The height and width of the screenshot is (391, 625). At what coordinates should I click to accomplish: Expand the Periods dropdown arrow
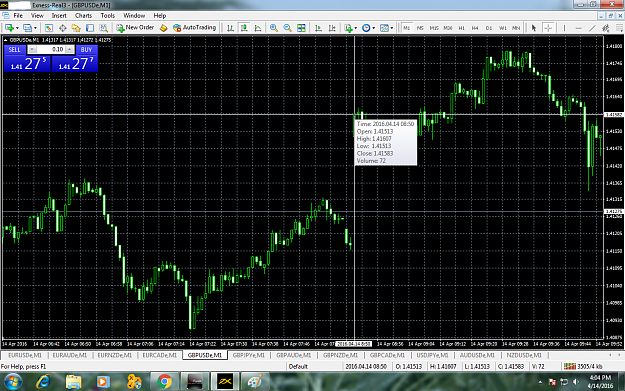pos(373,28)
